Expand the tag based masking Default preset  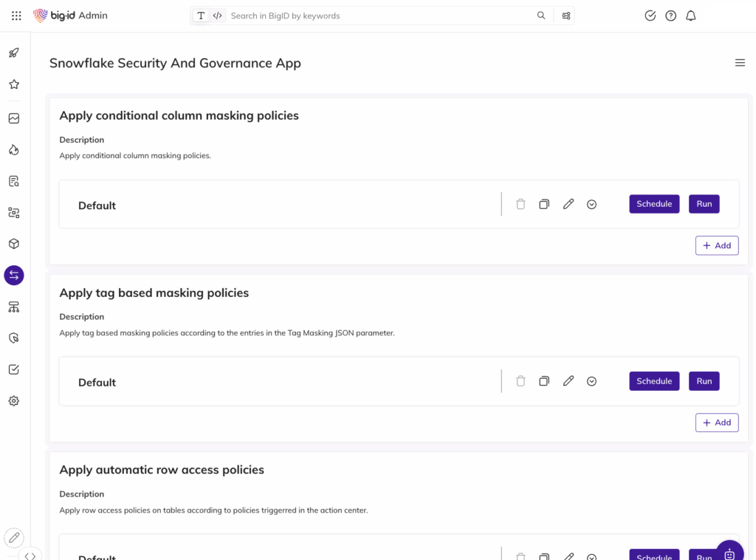(x=591, y=381)
